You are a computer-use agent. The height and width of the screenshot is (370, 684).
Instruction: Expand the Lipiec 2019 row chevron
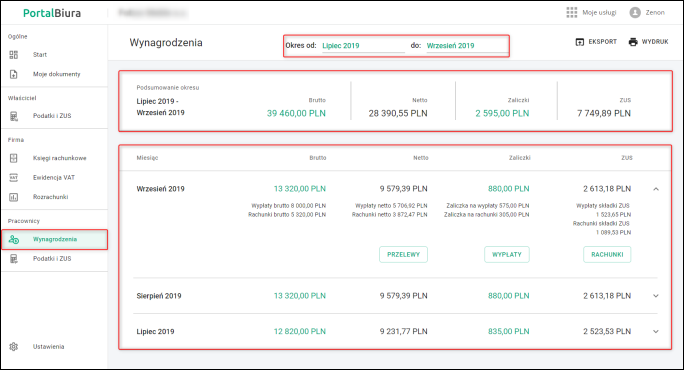pyautogui.click(x=656, y=332)
